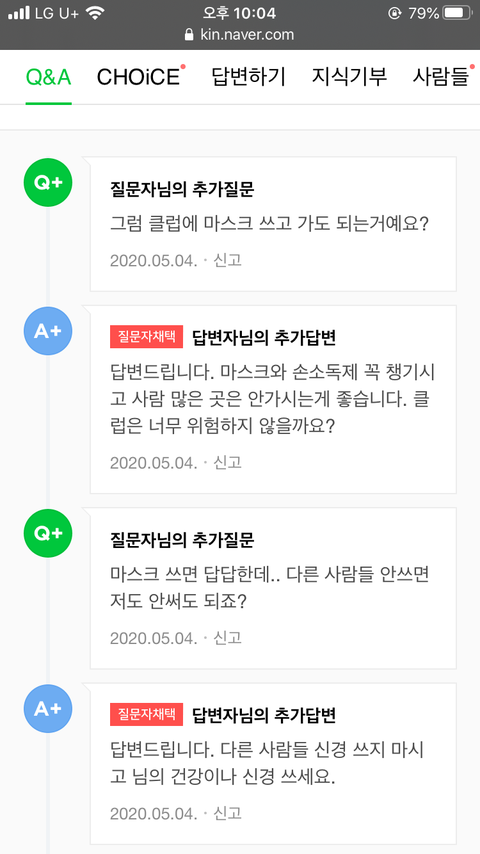
Task: Tap the second blue A+ icon
Action: [x=48, y=709]
